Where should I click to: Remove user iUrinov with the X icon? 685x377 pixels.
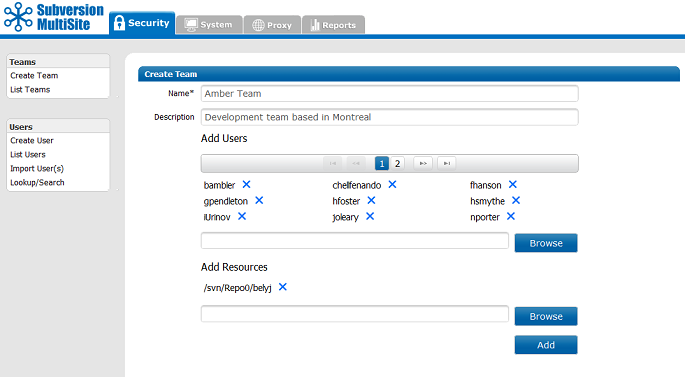pos(242,216)
